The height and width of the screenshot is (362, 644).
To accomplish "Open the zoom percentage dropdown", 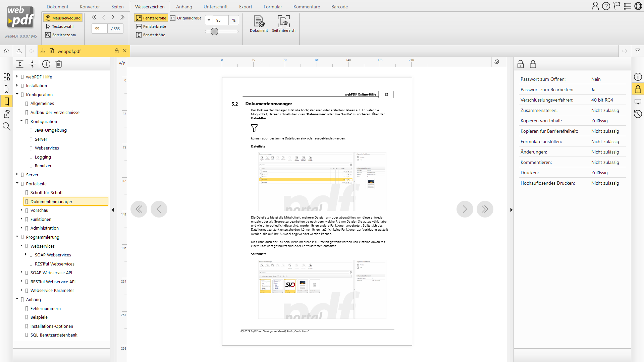I will tap(209, 20).
